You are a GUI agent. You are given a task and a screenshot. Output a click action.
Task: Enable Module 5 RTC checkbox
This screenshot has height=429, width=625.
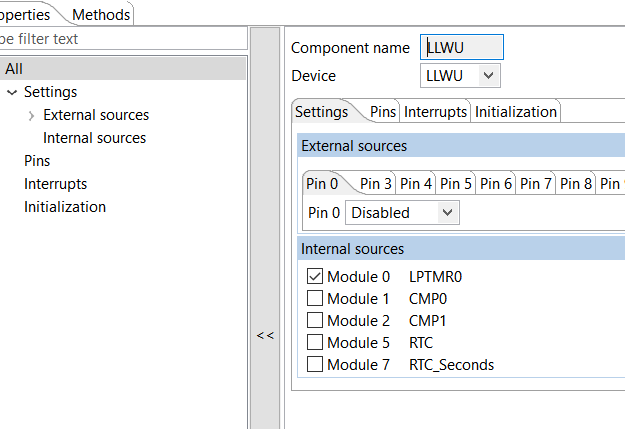click(315, 343)
